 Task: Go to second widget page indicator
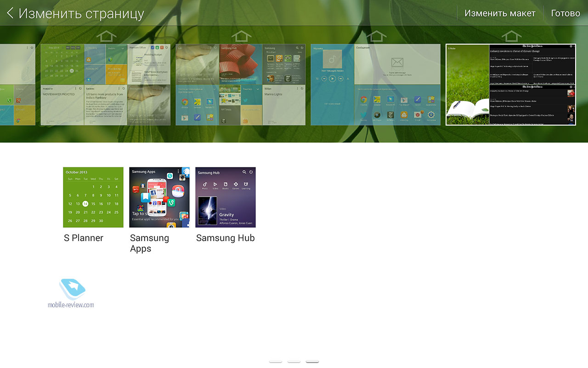click(294, 362)
